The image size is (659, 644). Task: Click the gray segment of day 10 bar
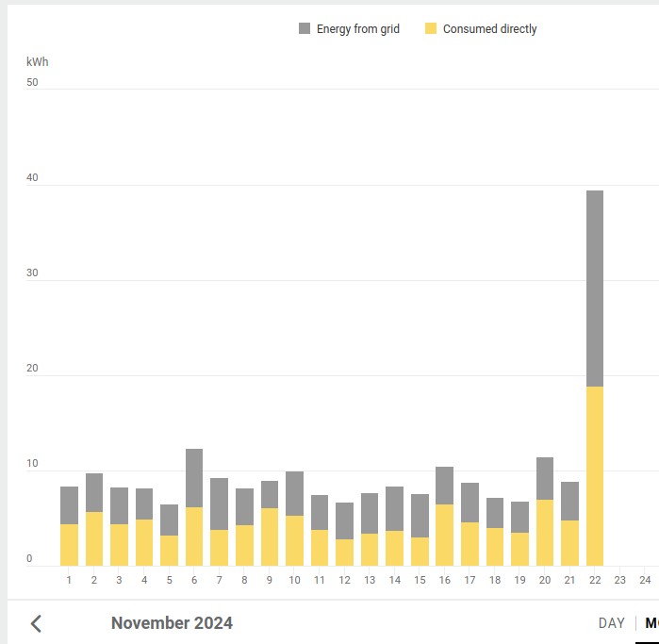294,493
